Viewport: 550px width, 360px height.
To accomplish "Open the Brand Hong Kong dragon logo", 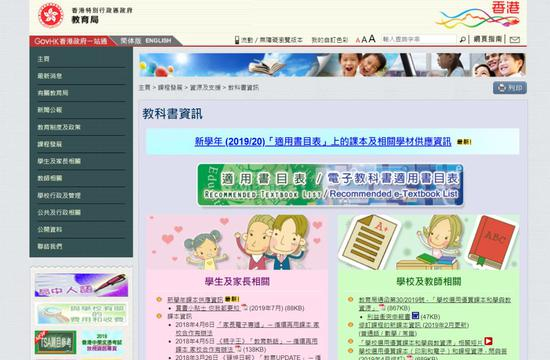I will [x=477, y=15].
